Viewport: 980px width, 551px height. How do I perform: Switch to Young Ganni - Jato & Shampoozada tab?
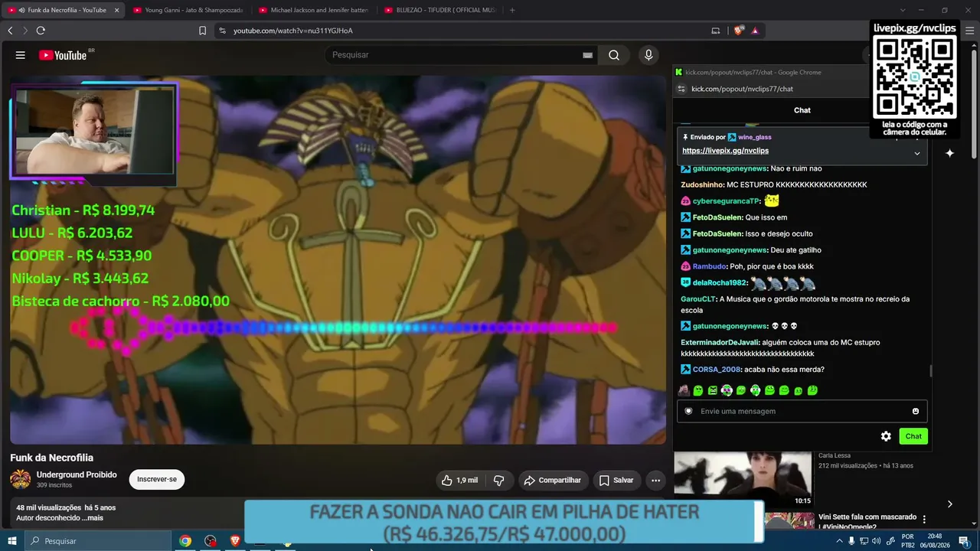pos(188,10)
